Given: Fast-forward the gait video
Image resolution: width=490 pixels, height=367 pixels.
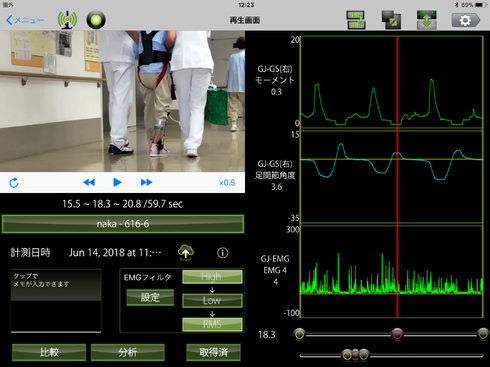Looking at the screenshot, I should click(146, 182).
